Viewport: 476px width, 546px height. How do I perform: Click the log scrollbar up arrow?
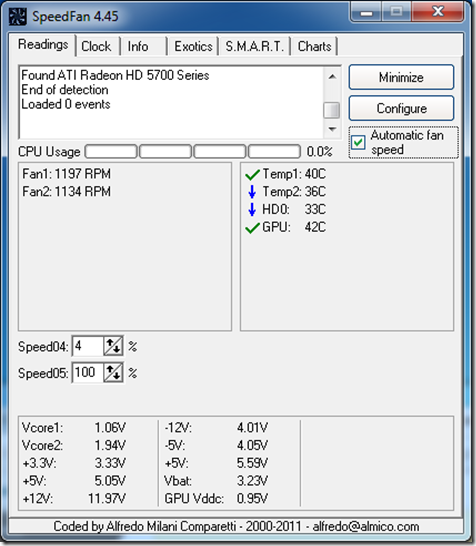click(332, 76)
